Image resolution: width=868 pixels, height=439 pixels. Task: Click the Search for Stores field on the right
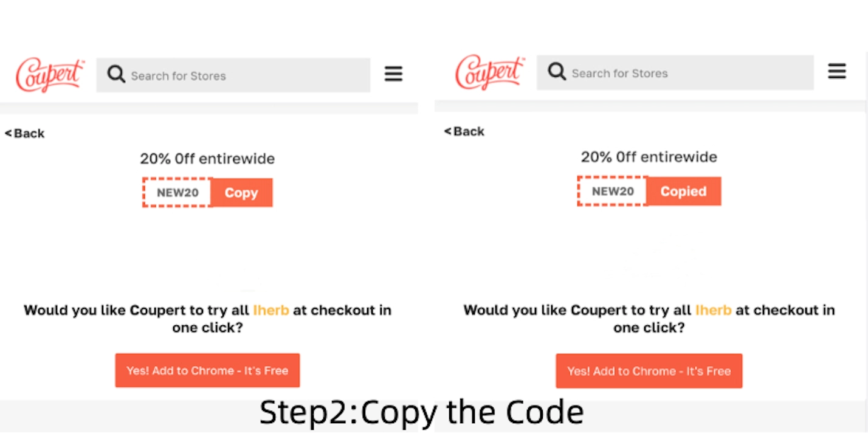pos(675,72)
